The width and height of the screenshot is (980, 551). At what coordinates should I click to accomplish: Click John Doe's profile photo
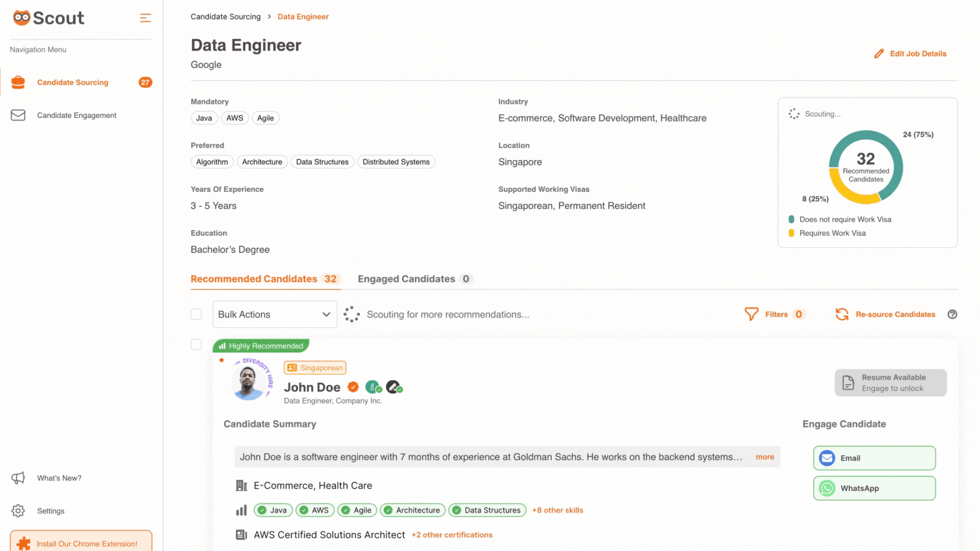248,383
